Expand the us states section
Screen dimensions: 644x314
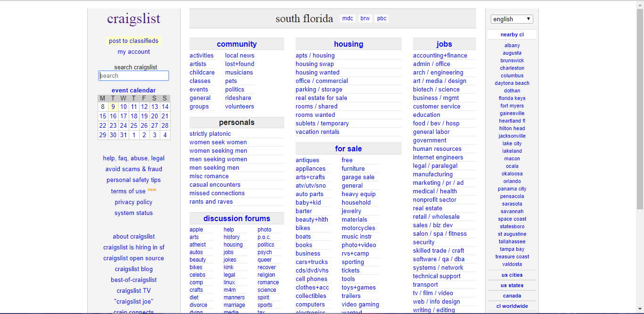tap(512, 285)
